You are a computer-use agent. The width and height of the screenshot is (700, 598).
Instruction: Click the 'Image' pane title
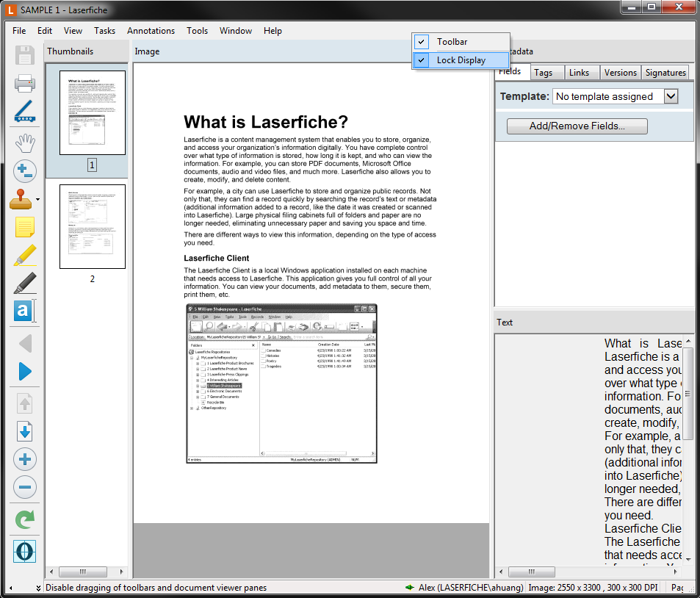147,51
